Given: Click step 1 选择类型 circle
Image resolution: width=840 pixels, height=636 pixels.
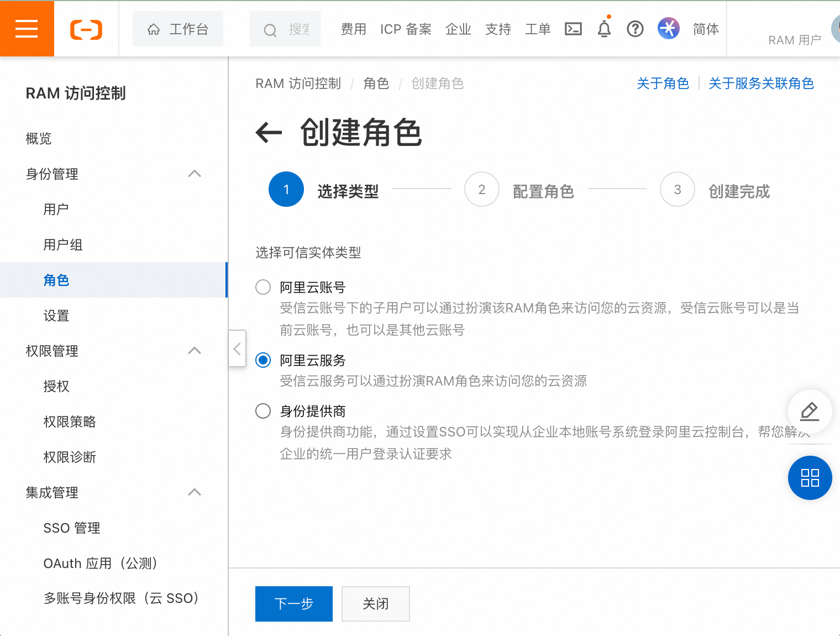Looking at the screenshot, I should [286, 189].
